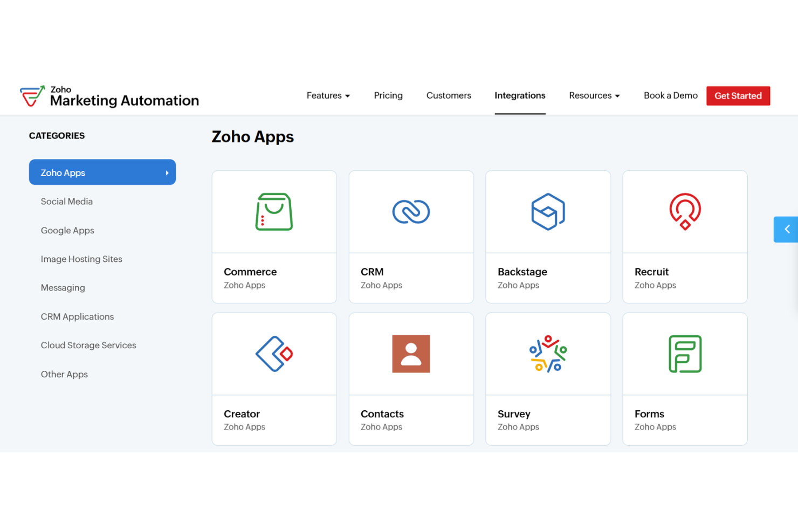This screenshot has height=532, width=798.
Task: Select the Zoho CRM integration icon
Action: (411, 211)
